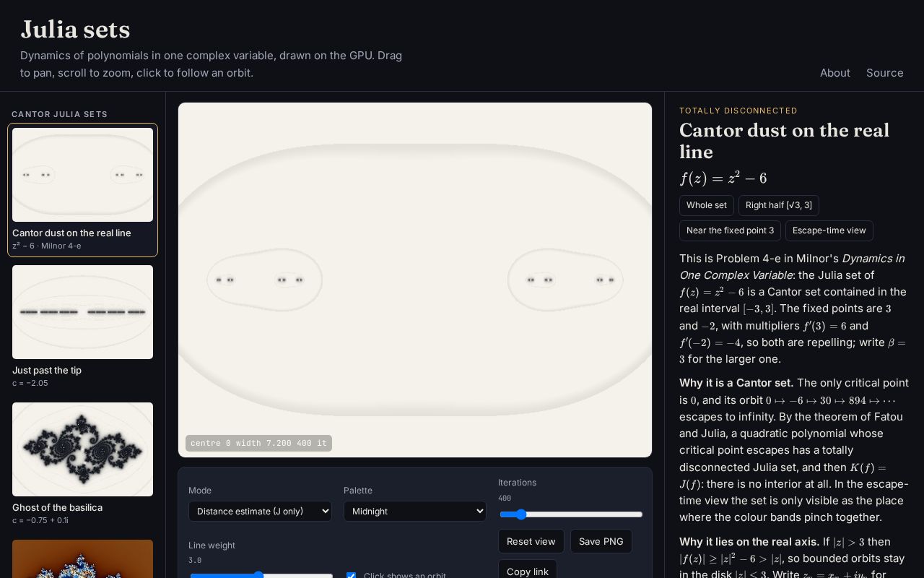Click the Copy link button
The height and width of the screenshot is (578, 924).
(x=528, y=571)
